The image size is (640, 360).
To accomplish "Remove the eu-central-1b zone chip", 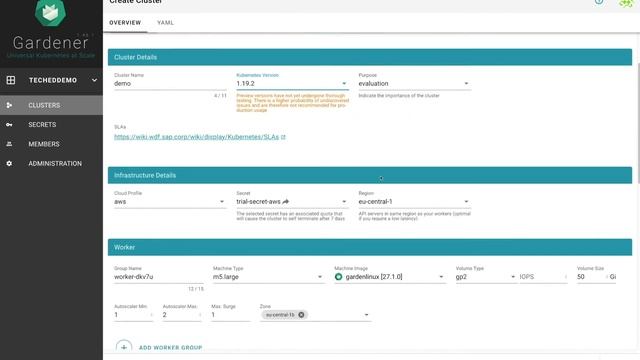I will pos(301,315).
